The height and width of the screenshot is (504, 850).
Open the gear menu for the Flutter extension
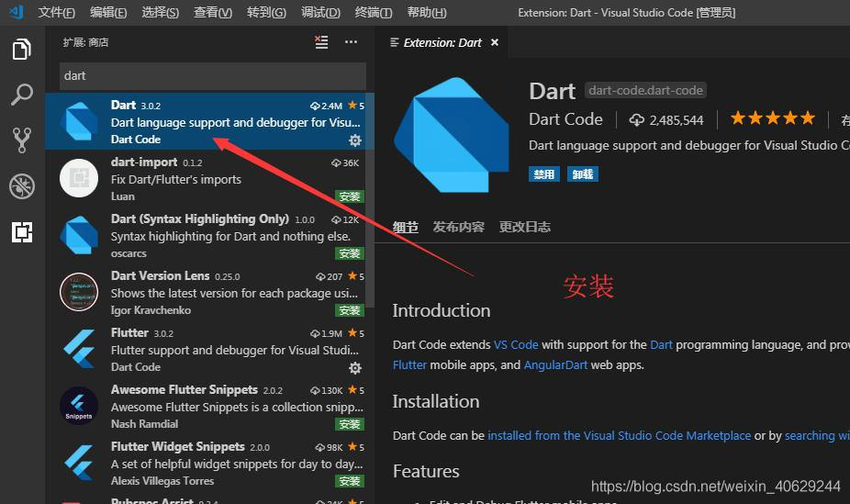[354, 368]
